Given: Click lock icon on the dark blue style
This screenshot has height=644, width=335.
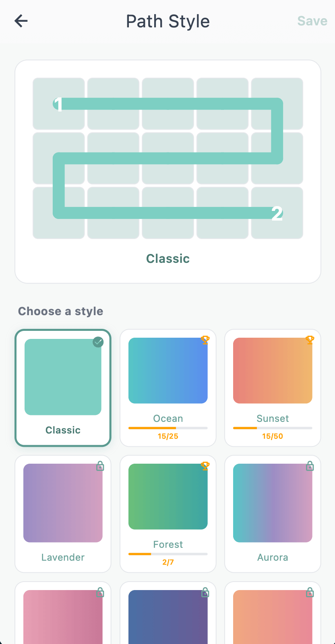Looking at the screenshot, I should coord(205,592).
